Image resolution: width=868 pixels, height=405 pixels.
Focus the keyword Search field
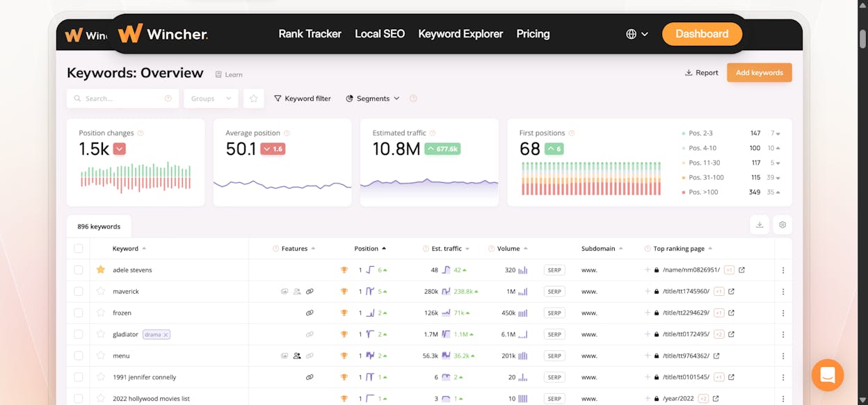(122, 99)
